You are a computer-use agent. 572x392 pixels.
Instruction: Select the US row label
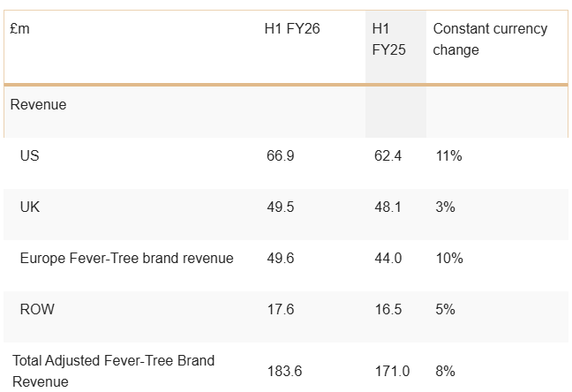pos(29,156)
